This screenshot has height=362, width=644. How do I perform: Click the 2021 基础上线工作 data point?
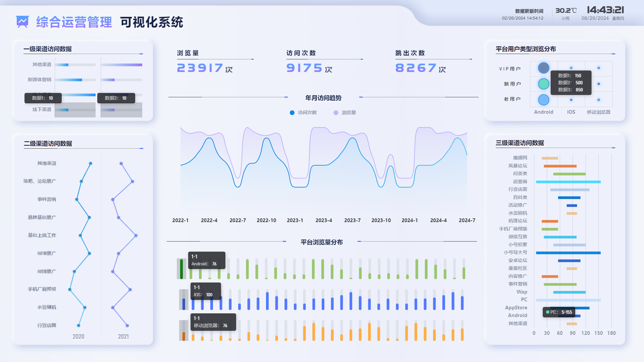tap(136, 236)
